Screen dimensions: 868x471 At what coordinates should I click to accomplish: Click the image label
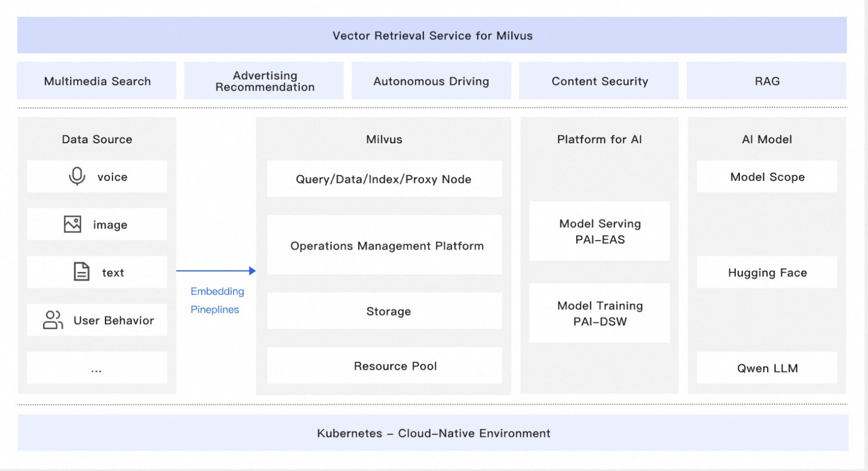tap(110, 224)
